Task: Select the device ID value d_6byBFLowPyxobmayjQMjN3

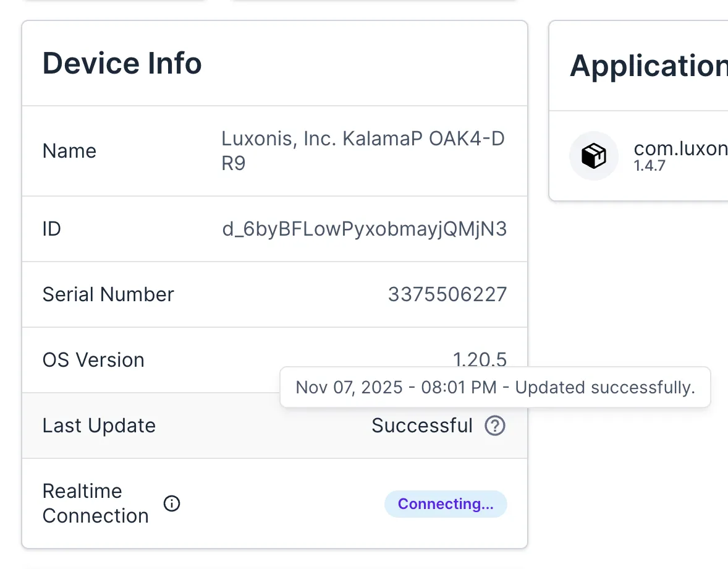Action: [364, 229]
